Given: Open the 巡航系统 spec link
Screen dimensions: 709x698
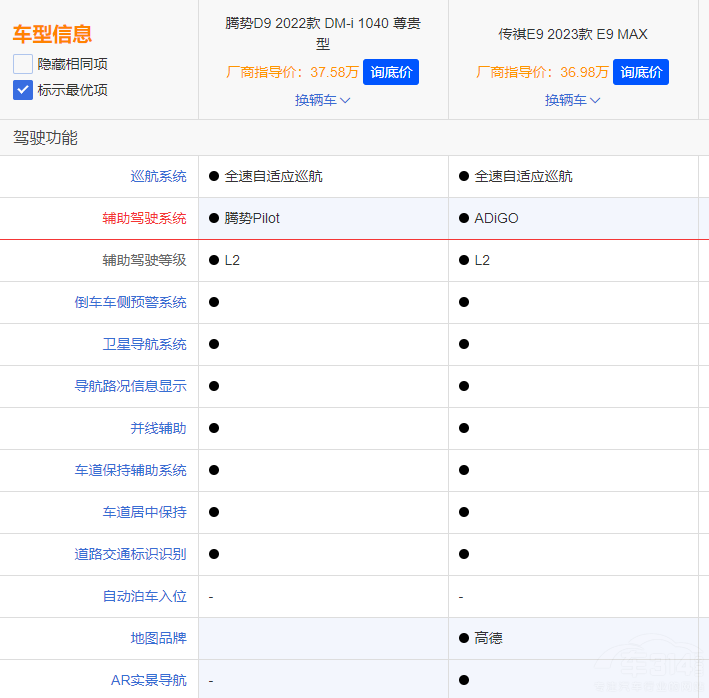Looking at the screenshot, I should (x=158, y=176).
